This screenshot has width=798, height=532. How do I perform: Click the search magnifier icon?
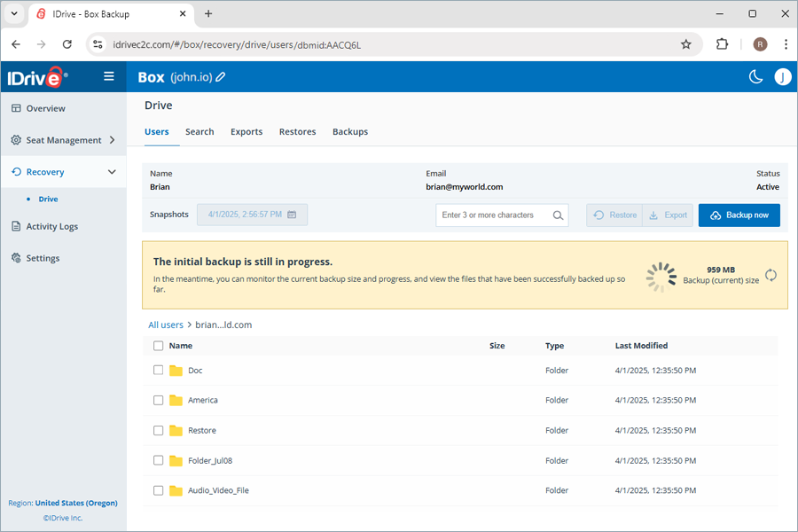[x=558, y=215]
